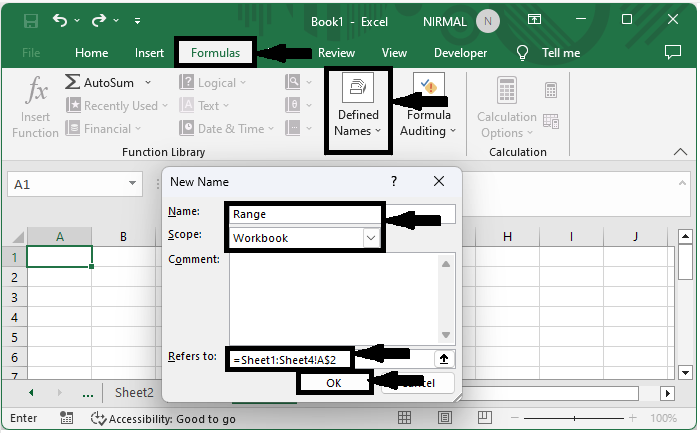Select column B header

tap(123, 237)
